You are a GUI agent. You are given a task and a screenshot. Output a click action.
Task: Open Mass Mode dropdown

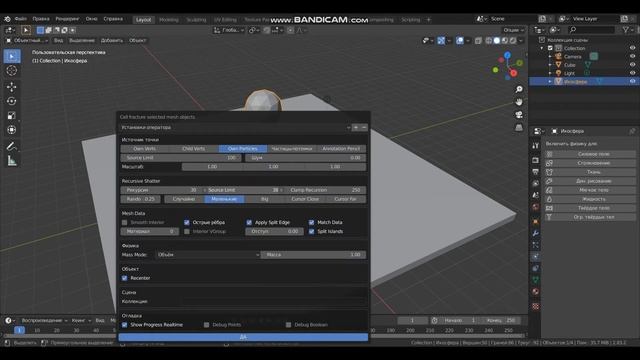pos(208,255)
